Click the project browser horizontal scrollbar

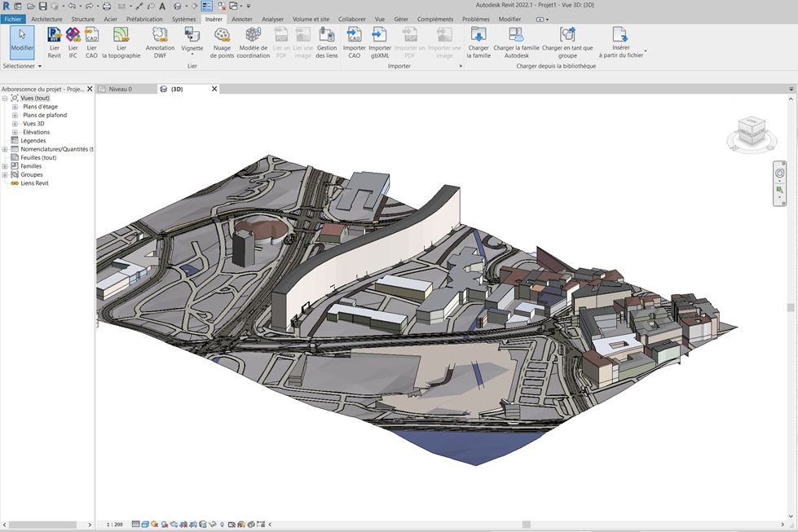[41, 525]
